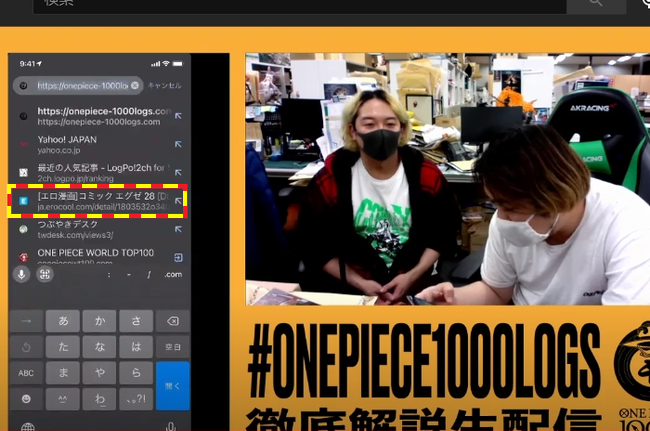This screenshot has height=431, width=650.
Task: Clear the URL field with the X icon
Action: pyautogui.click(x=135, y=85)
